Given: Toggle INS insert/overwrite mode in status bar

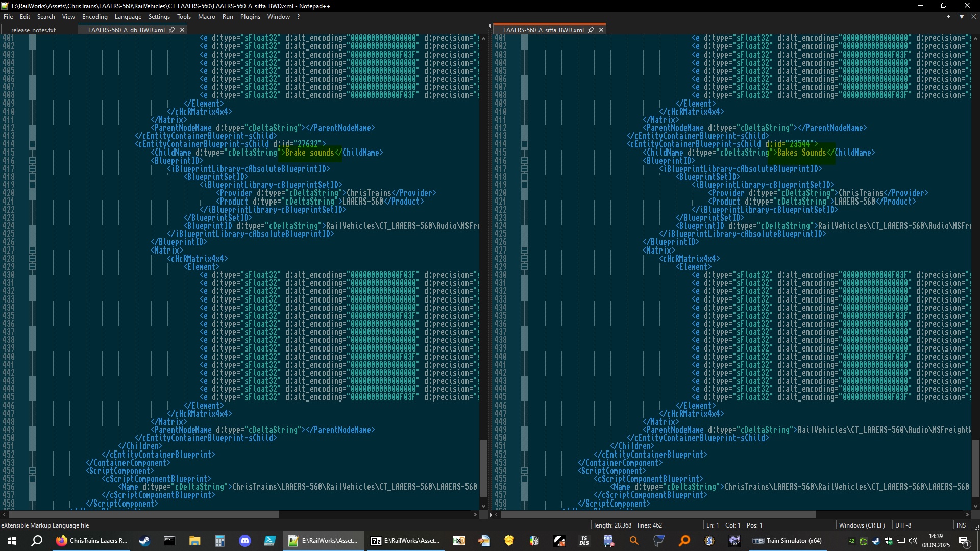Looking at the screenshot, I should click(961, 525).
